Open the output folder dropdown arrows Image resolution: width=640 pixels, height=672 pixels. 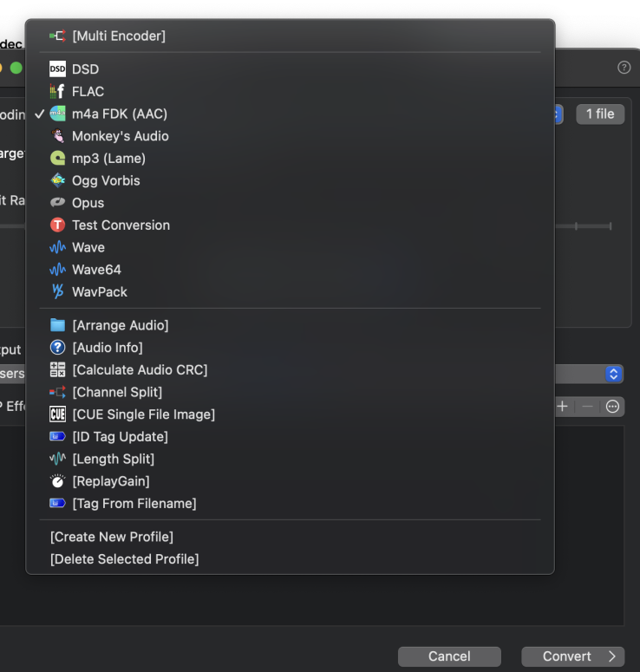click(613, 374)
